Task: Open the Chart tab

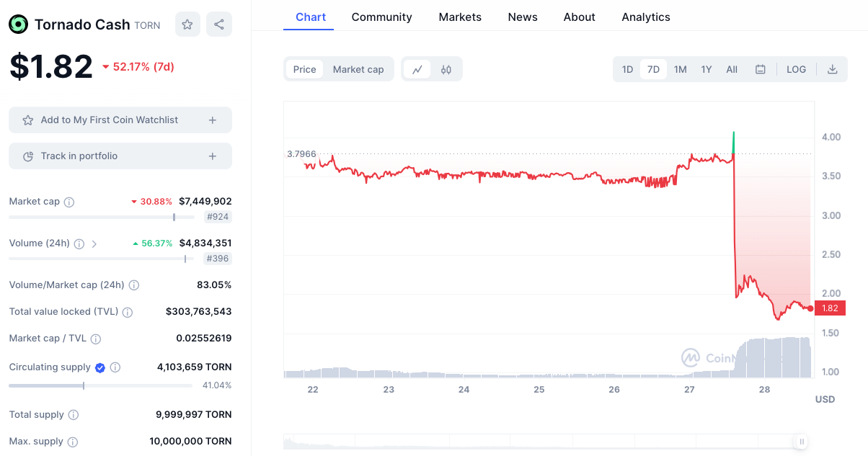Action: (311, 17)
